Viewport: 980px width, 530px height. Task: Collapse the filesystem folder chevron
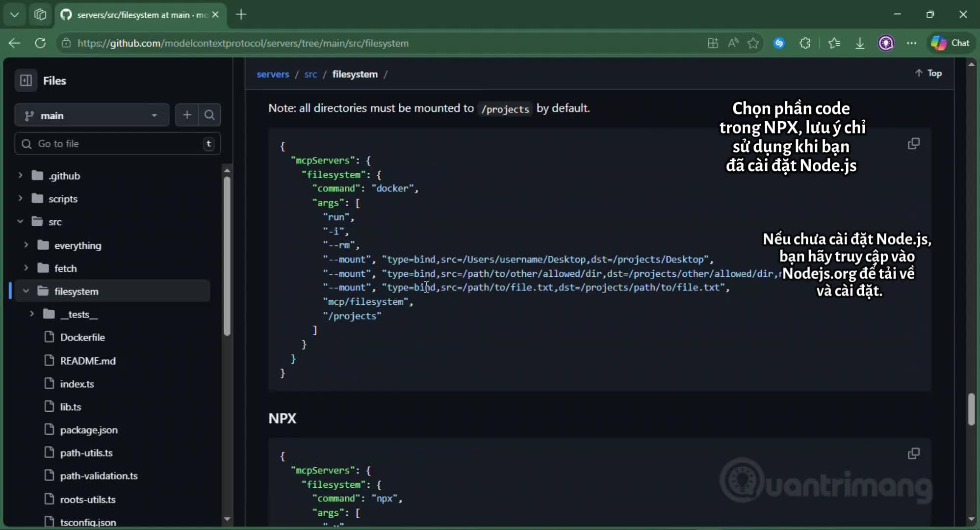click(26, 291)
